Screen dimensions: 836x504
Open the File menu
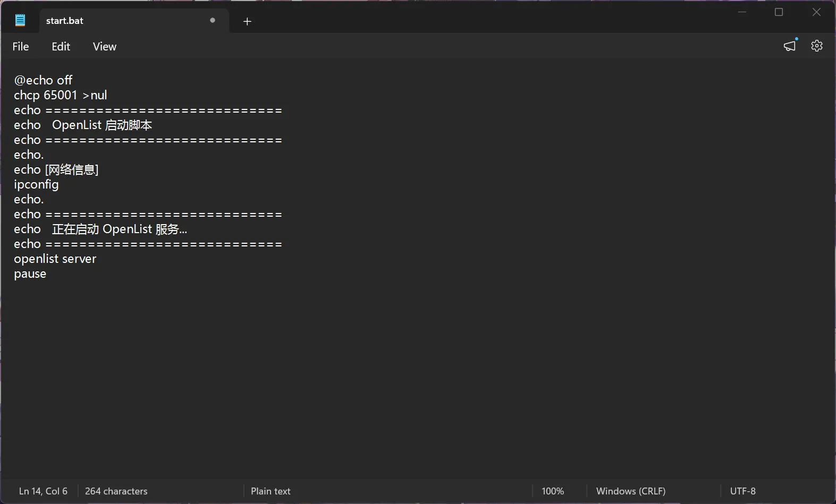click(x=21, y=47)
